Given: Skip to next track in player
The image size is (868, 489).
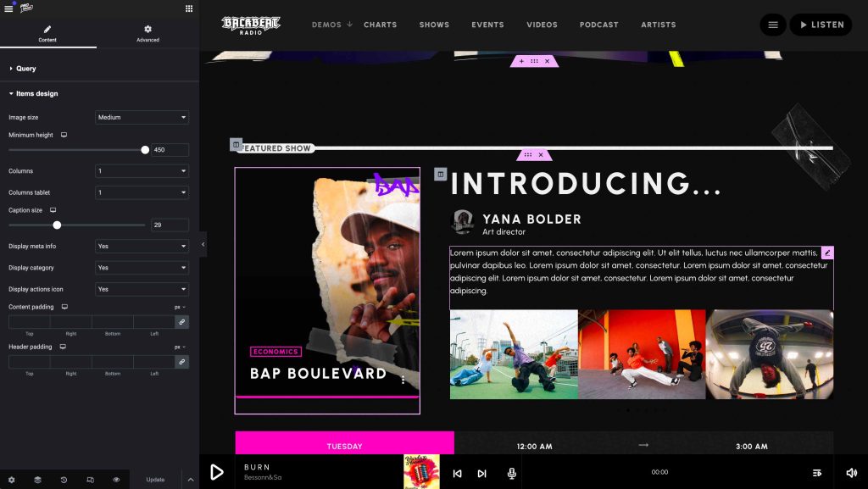Looking at the screenshot, I should click(481, 473).
